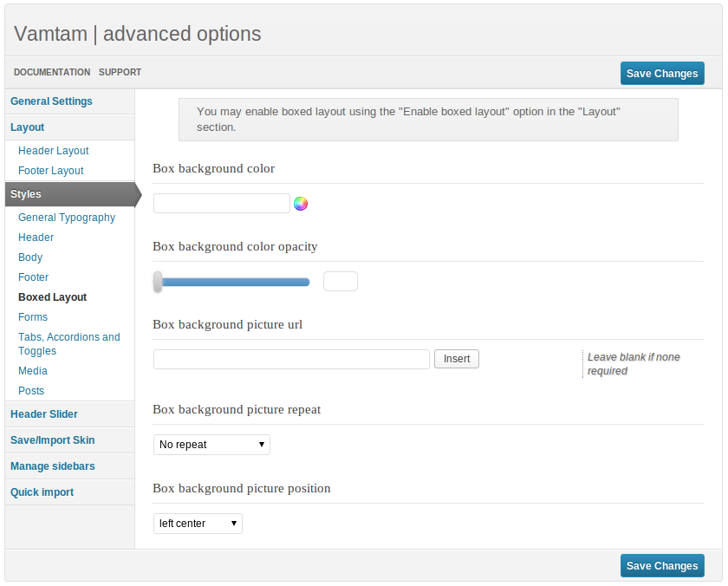Click the top Save Changes button
The image size is (728, 586).
662,74
